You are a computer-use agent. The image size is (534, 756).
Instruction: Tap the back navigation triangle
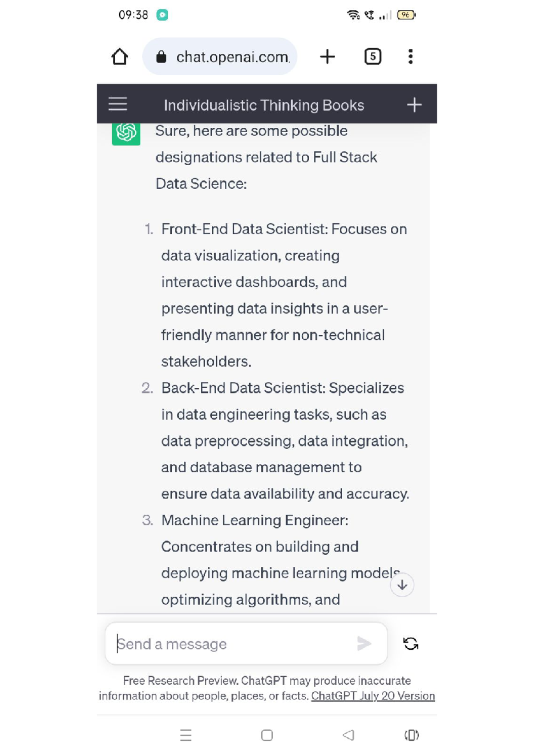348,735
